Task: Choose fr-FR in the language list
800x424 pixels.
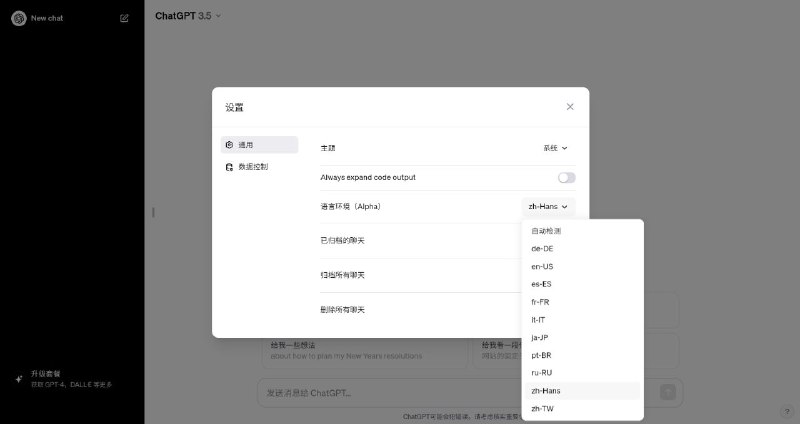Action: 582,302
